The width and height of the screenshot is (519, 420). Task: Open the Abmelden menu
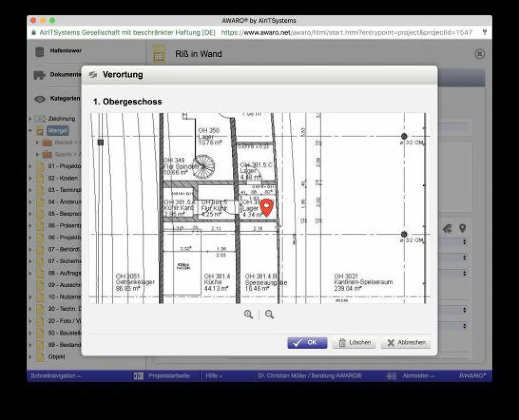tap(418, 376)
